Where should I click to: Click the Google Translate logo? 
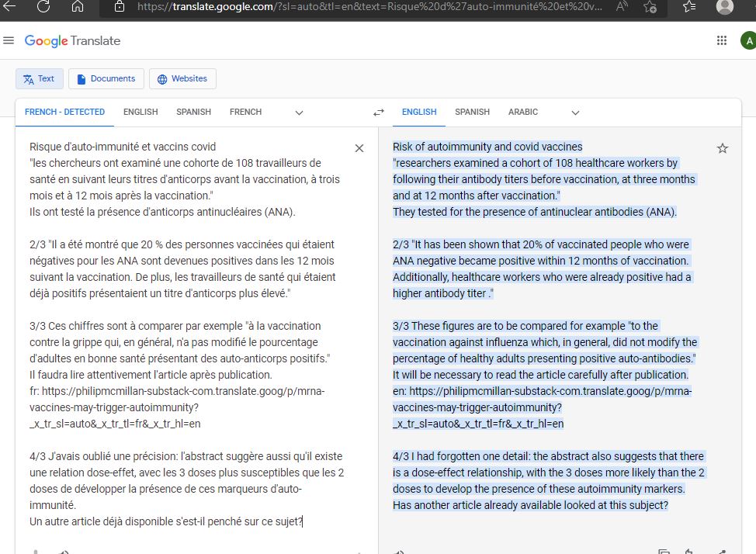pos(72,41)
